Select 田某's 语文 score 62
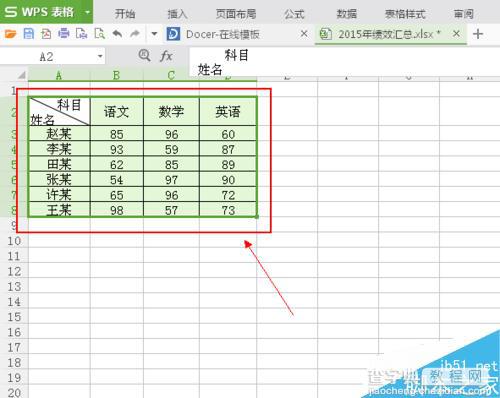 (x=117, y=164)
